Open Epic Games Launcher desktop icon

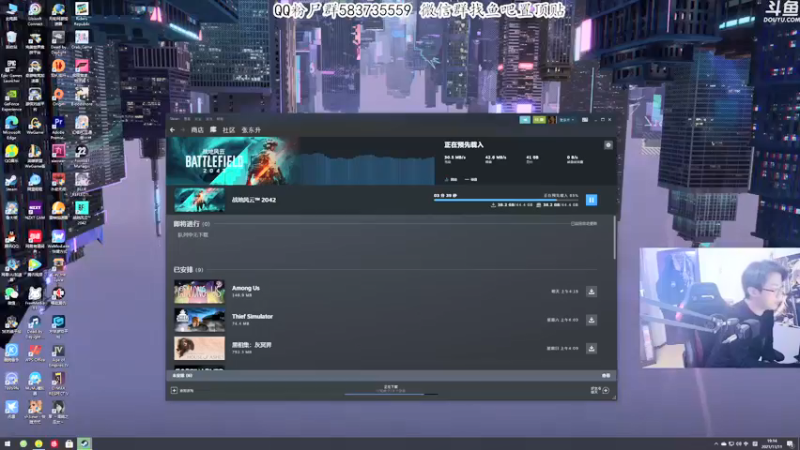[x=11, y=71]
